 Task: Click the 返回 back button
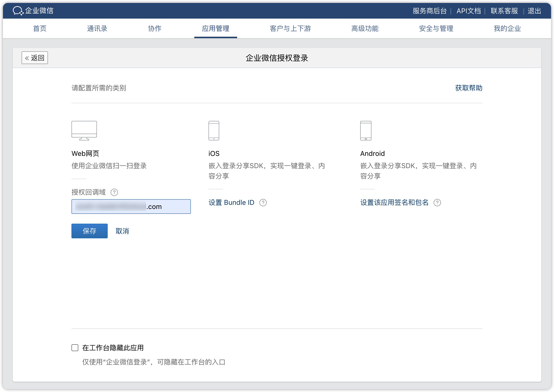(x=35, y=58)
